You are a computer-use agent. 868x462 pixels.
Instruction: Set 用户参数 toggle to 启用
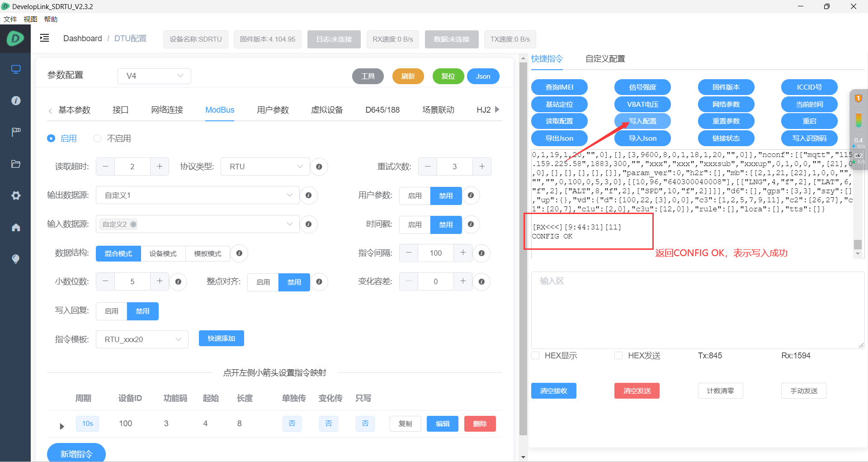click(415, 195)
